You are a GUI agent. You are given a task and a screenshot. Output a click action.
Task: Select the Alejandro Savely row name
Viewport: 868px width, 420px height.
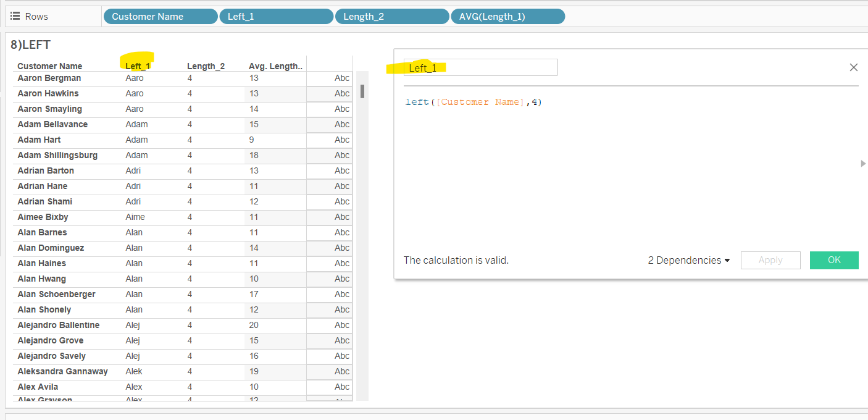51,356
